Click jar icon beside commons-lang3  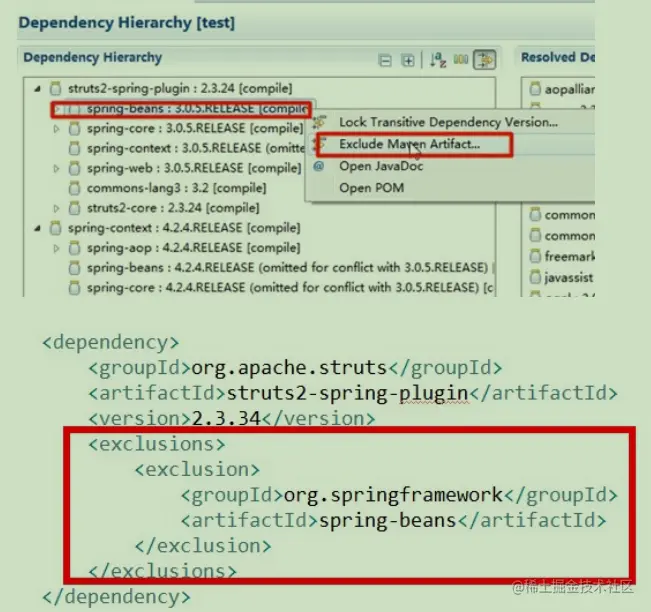[74, 188]
